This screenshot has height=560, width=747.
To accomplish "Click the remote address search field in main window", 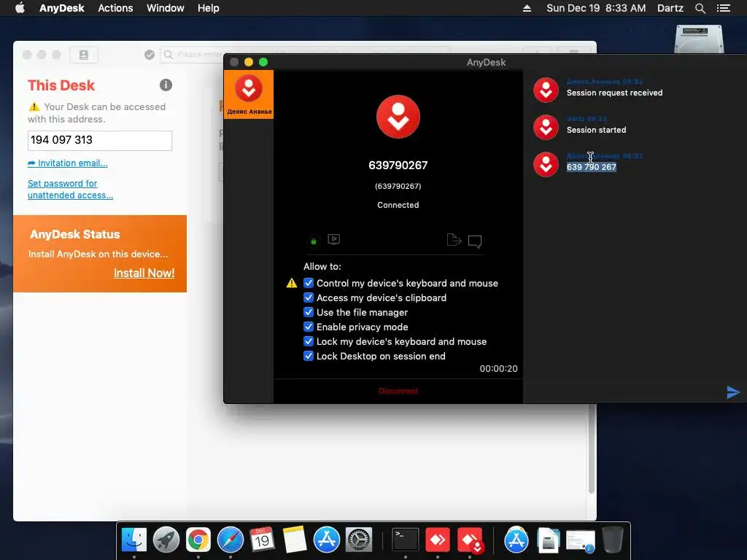I will pyautogui.click(x=305, y=55).
